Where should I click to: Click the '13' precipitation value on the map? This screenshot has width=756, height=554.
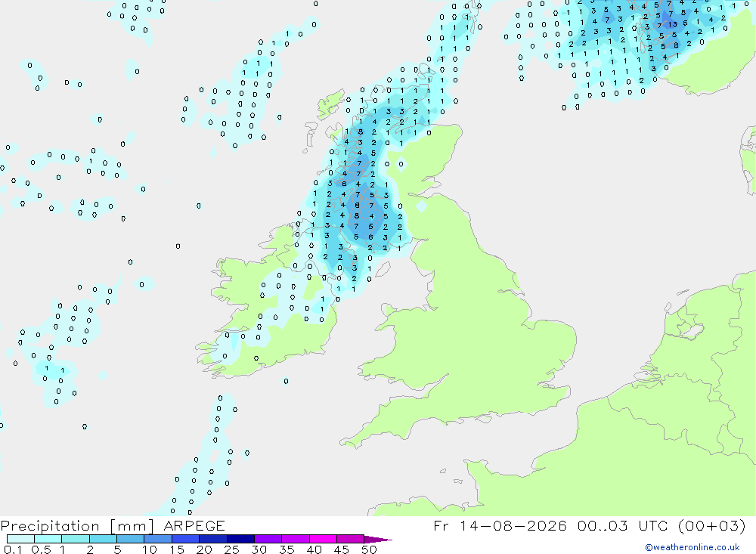click(x=673, y=25)
